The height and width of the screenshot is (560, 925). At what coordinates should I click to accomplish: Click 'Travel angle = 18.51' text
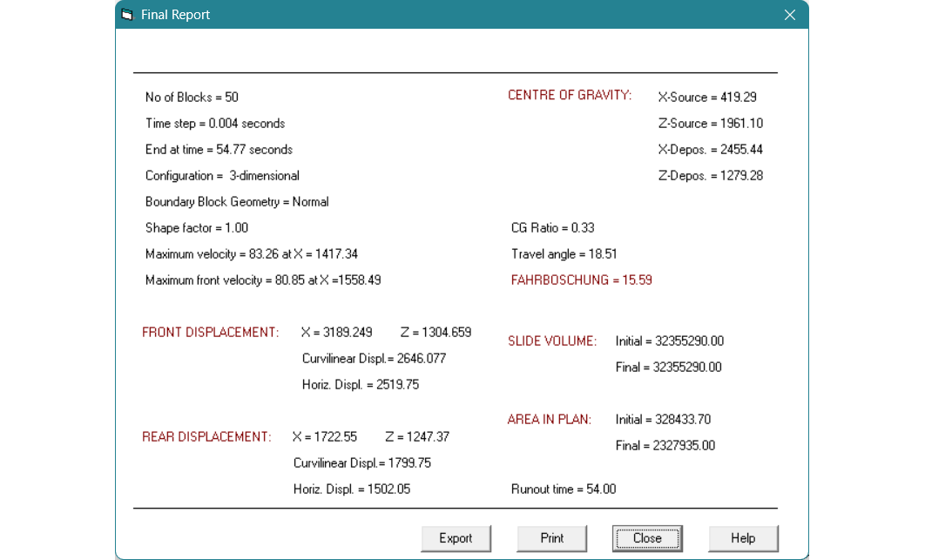(x=564, y=253)
